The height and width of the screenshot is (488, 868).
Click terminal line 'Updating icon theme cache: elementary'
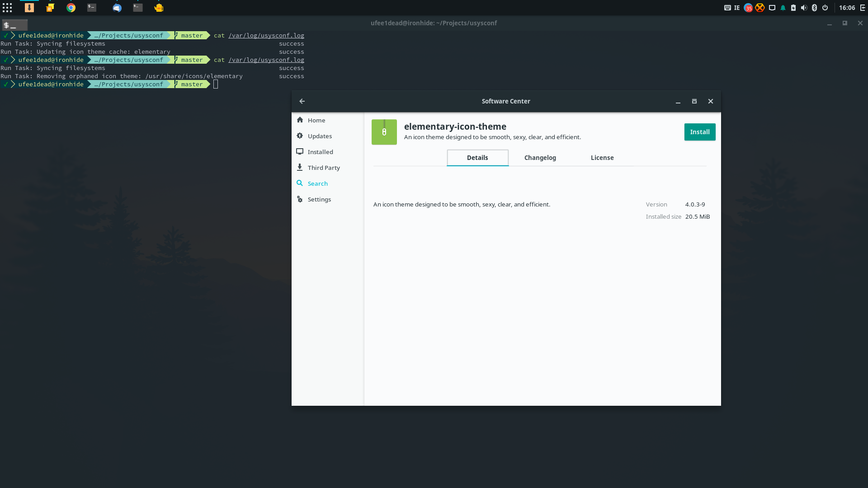pyautogui.click(x=152, y=52)
